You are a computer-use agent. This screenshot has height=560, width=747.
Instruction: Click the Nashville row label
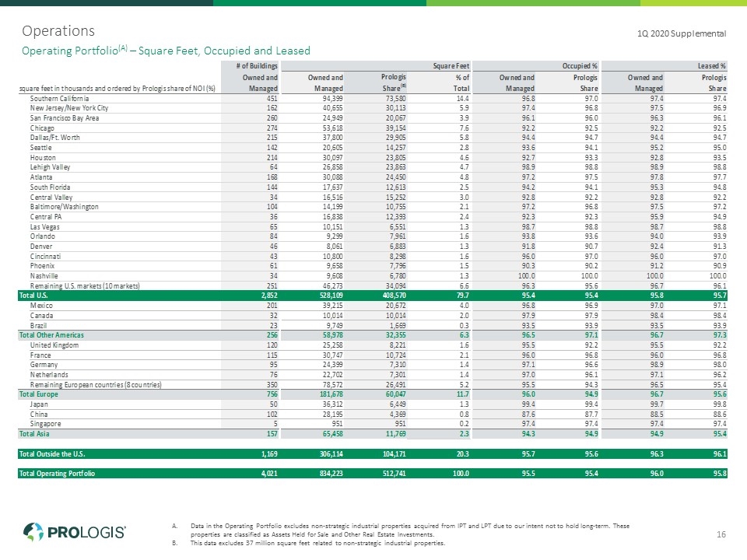click(x=44, y=275)
